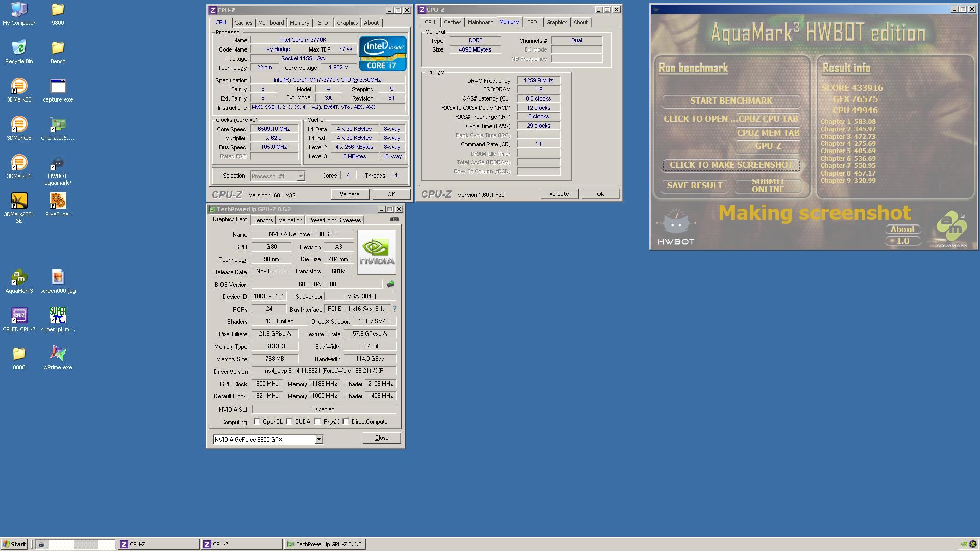The width and height of the screenshot is (980, 551).
Task: Open Graphics tab in right CPU-Z window
Action: (556, 22)
